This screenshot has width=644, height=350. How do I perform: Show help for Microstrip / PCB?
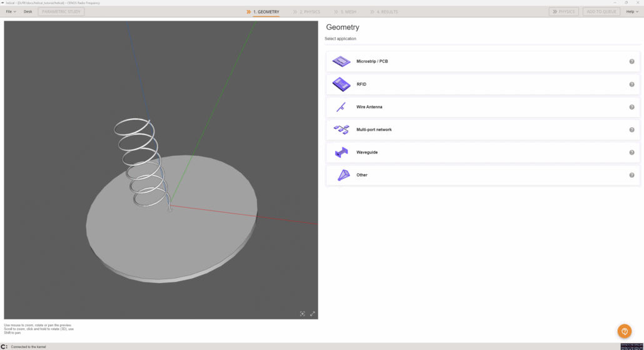click(631, 61)
